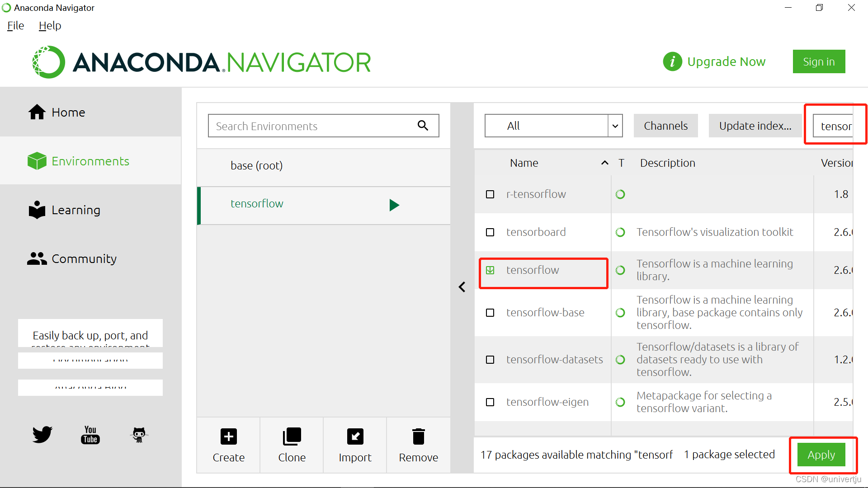
Task: Click the Apply button
Action: 821,455
